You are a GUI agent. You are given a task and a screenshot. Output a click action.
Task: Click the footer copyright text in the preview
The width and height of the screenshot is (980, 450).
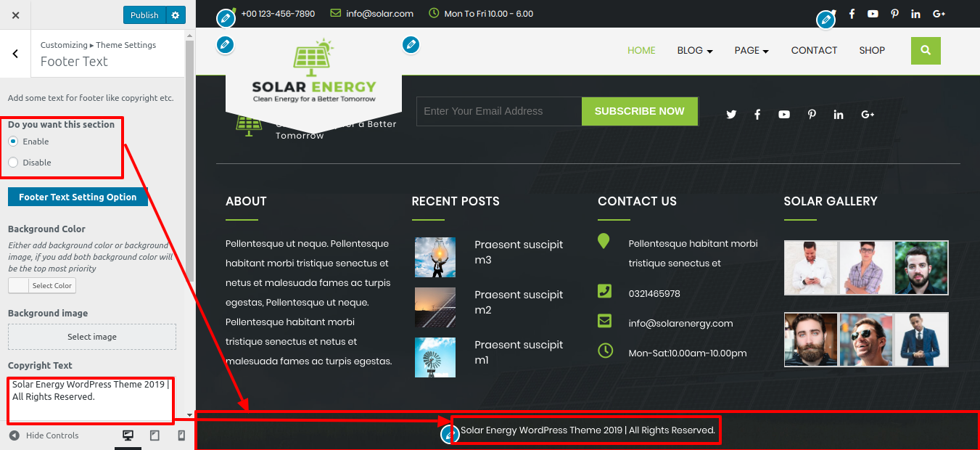(x=588, y=430)
